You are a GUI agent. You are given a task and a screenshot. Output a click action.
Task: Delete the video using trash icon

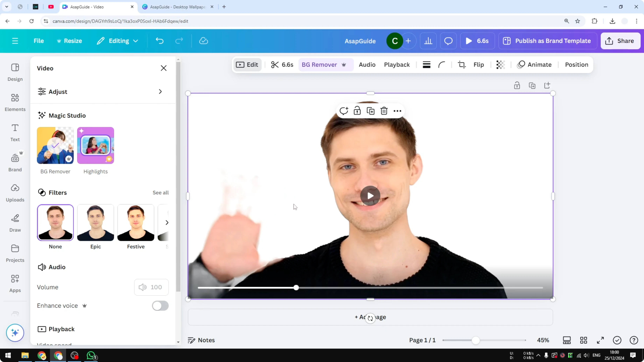384,111
